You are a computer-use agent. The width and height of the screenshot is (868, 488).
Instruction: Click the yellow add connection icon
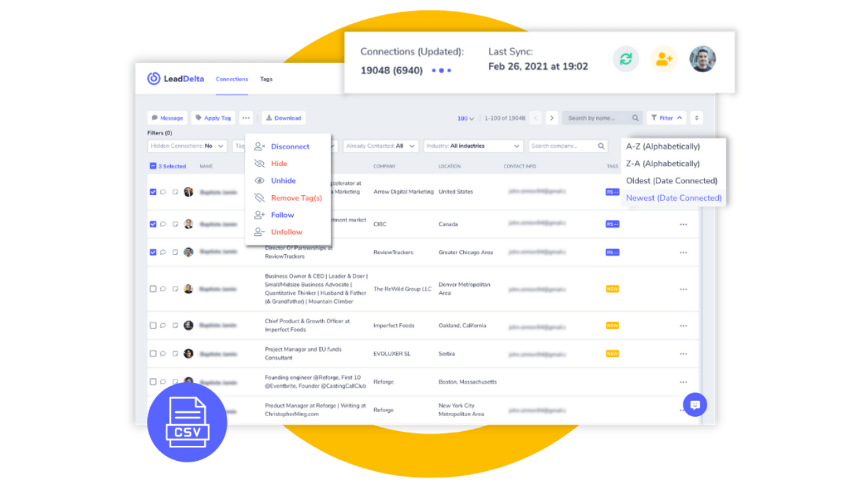tap(664, 59)
